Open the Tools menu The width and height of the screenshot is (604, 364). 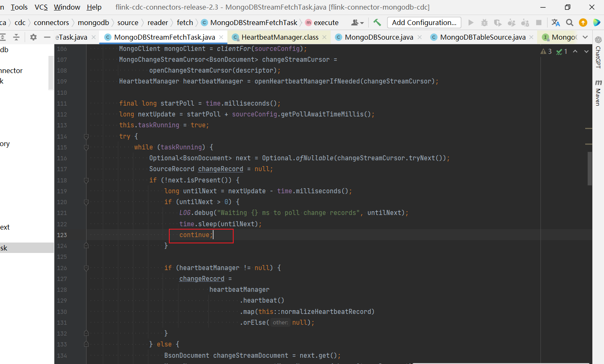pyautogui.click(x=19, y=7)
